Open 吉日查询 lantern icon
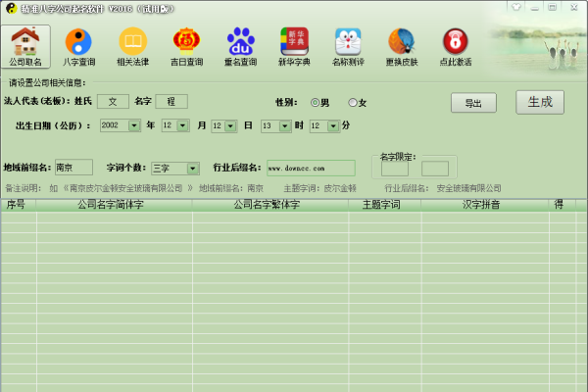Viewport: 588px width, 392px height. tap(187, 46)
